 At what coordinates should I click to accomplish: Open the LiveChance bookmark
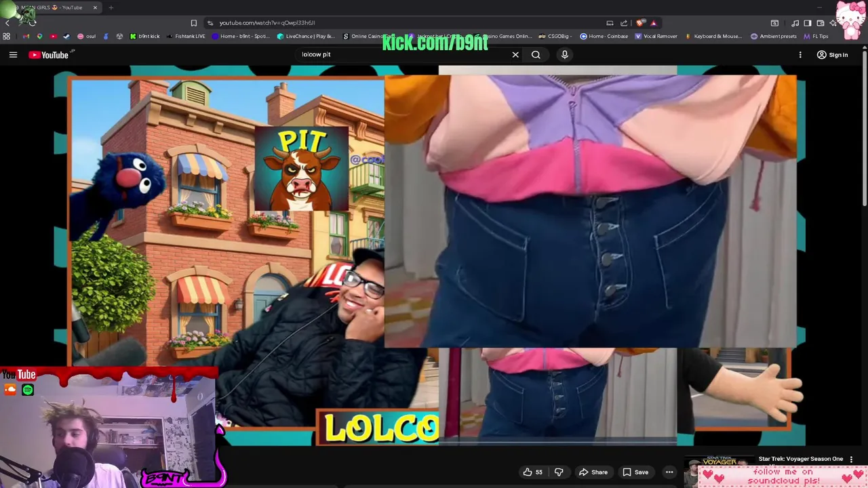pos(306,36)
